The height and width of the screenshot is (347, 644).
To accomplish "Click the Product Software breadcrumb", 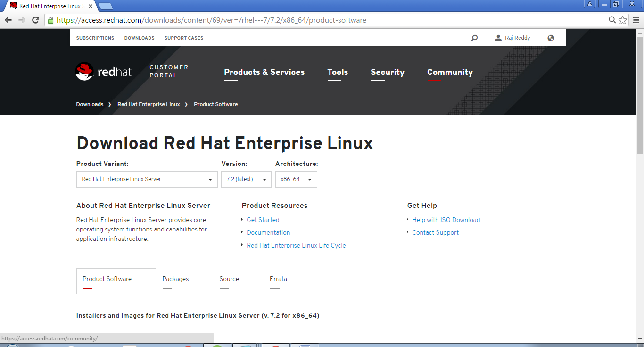I will tap(215, 104).
